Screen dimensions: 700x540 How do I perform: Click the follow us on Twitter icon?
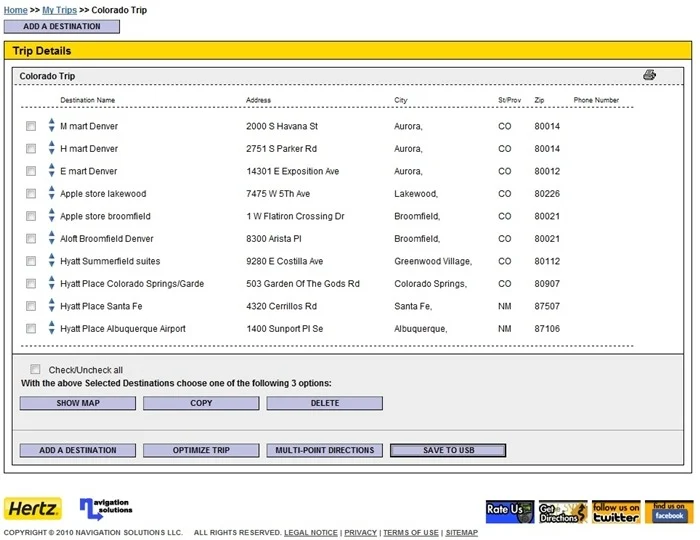[x=616, y=511]
